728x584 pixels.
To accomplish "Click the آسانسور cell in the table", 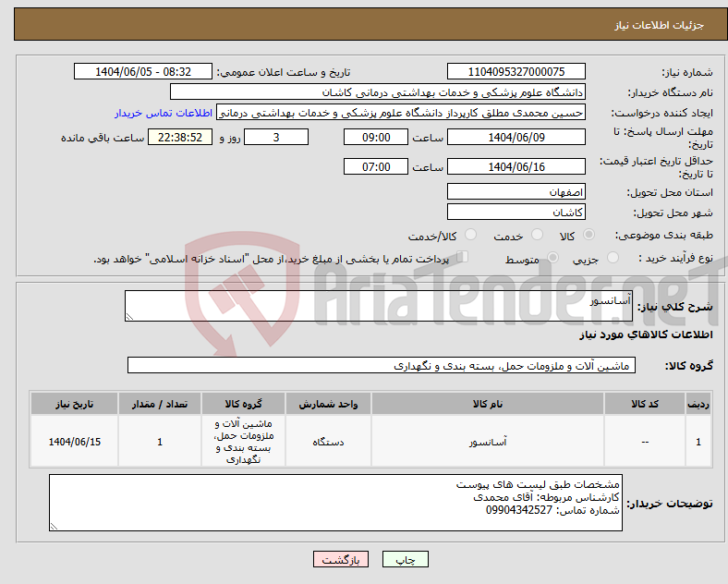I will (x=488, y=442).
